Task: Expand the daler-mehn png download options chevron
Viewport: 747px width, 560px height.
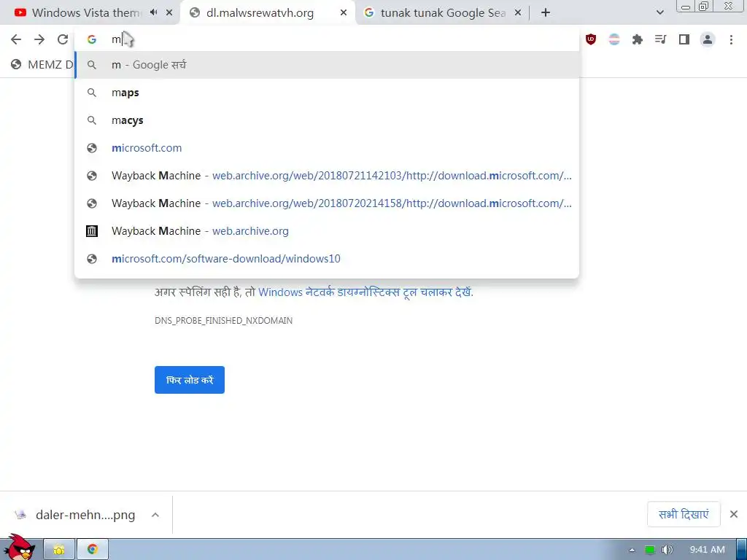Action: pyautogui.click(x=155, y=515)
